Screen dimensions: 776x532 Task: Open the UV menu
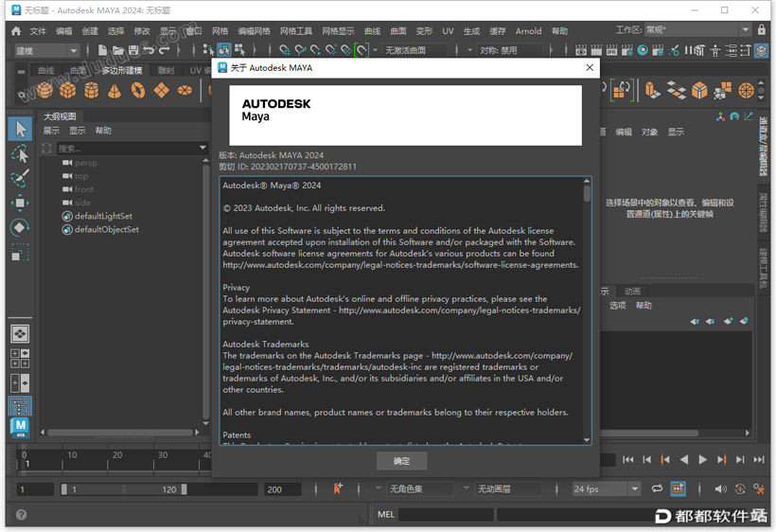(x=448, y=31)
